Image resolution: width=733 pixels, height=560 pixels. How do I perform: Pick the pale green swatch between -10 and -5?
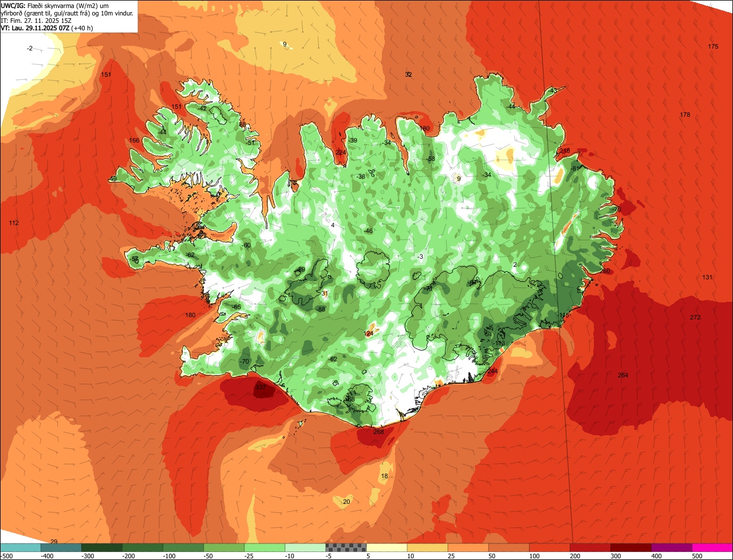point(305,547)
